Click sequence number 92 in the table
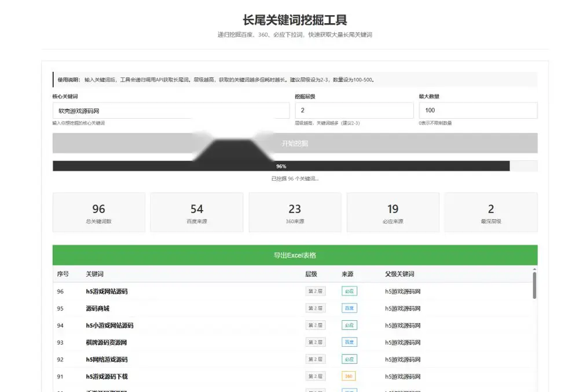Viewport: 579px width, 392px height. tap(60, 359)
